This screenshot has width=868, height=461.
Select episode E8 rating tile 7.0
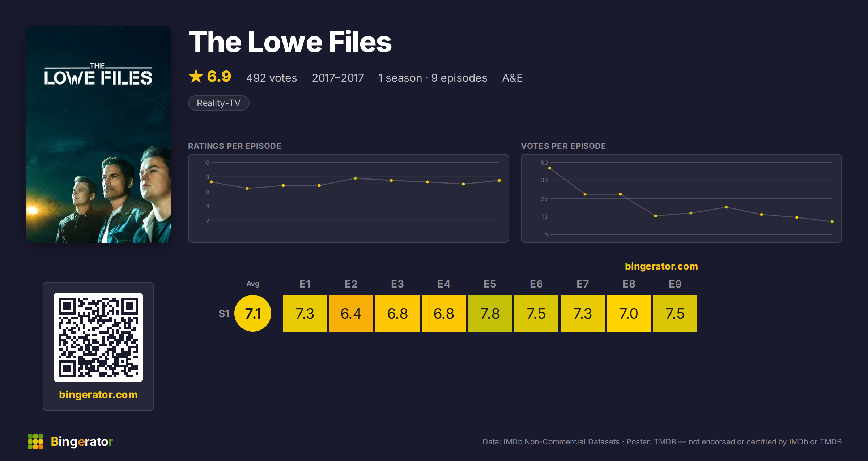pos(629,313)
